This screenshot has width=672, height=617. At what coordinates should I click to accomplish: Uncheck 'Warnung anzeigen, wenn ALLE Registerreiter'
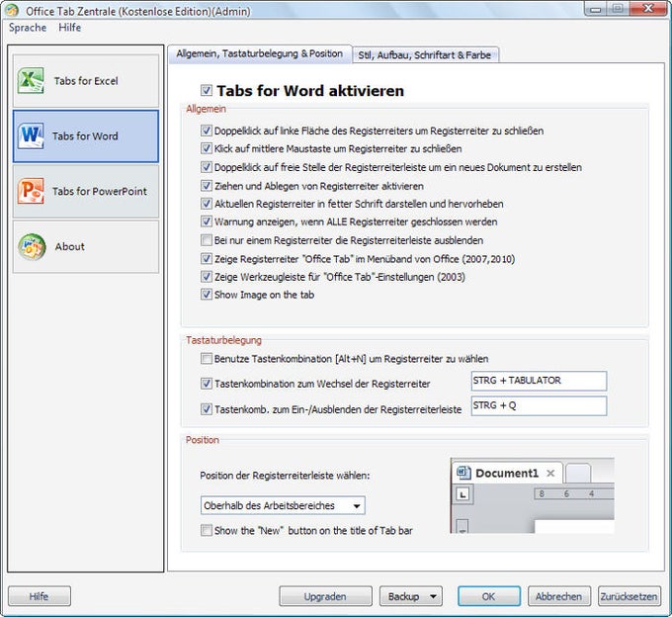(207, 221)
